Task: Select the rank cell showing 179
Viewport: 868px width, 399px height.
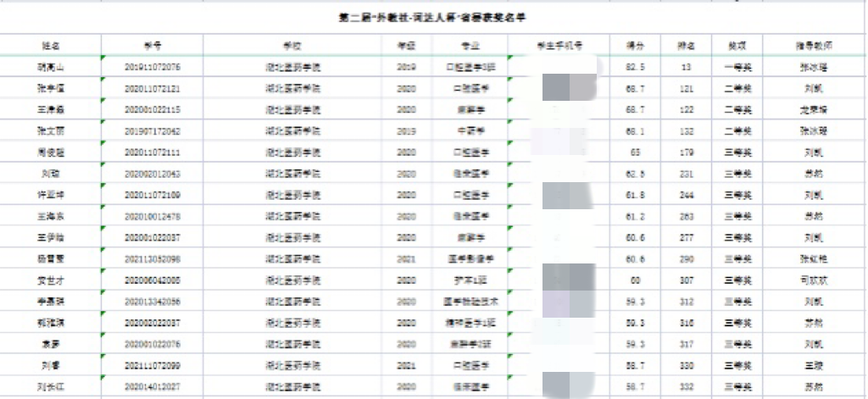Action: click(687, 152)
